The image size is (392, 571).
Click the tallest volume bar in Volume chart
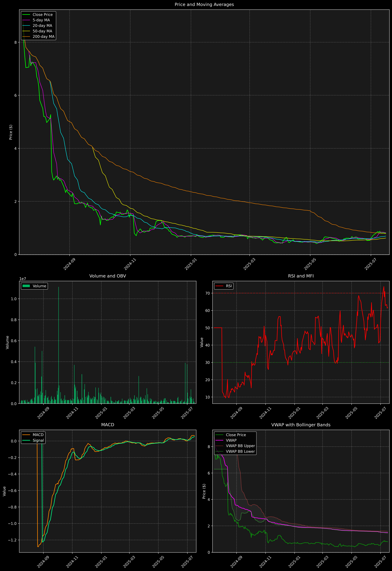click(58, 345)
